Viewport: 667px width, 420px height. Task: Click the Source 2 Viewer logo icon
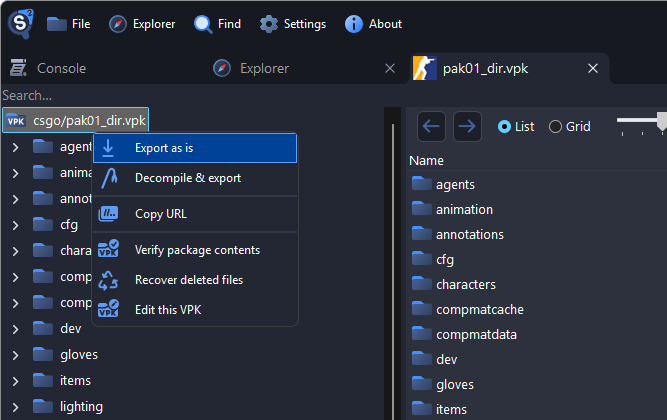tap(20, 23)
